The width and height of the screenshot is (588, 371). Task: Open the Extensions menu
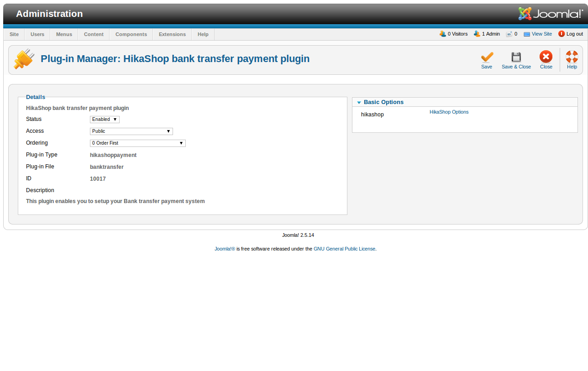click(172, 34)
